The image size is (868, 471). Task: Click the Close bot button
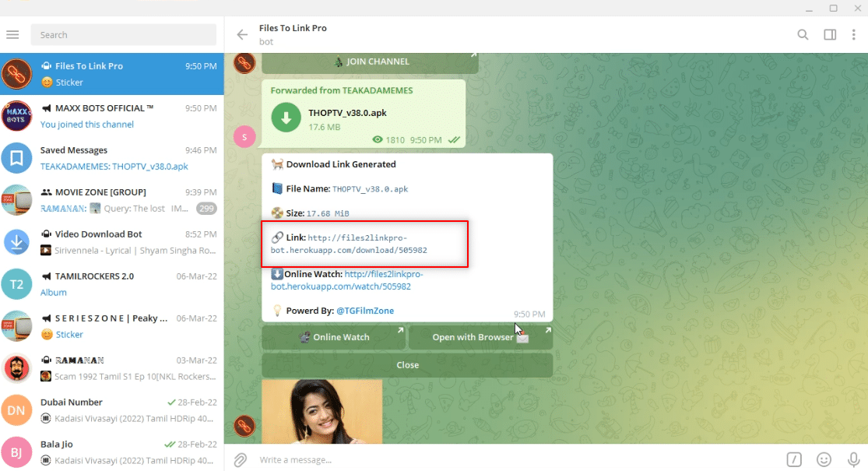(407, 365)
